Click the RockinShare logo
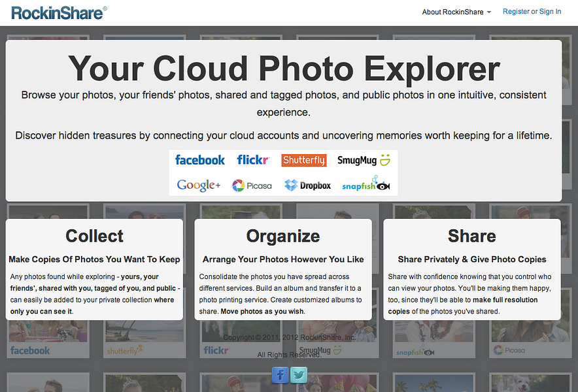578x392 pixels. 59,13
